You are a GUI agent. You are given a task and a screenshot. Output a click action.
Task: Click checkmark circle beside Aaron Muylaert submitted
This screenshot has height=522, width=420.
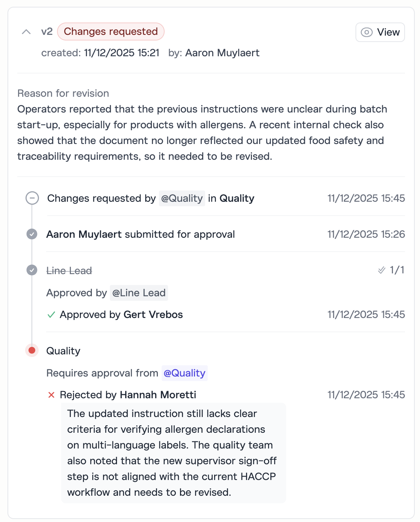coord(32,234)
